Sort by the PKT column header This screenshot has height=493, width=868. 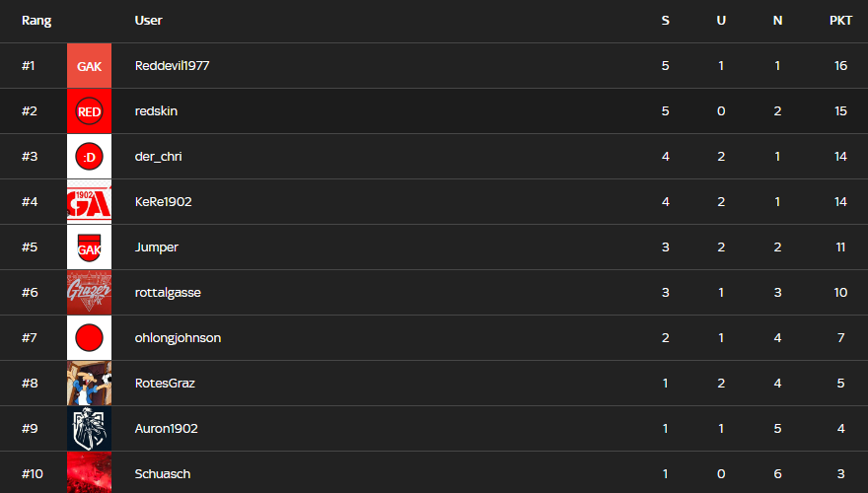pyautogui.click(x=840, y=21)
